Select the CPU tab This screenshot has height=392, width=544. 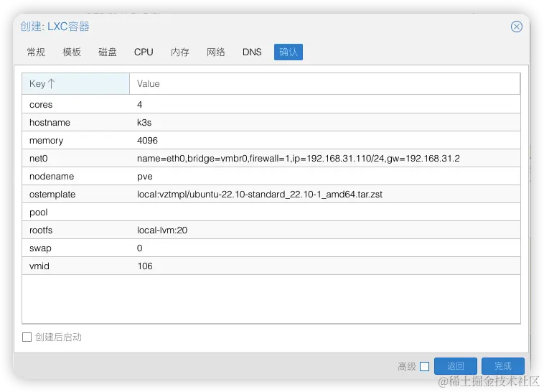click(x=144, y=52)
